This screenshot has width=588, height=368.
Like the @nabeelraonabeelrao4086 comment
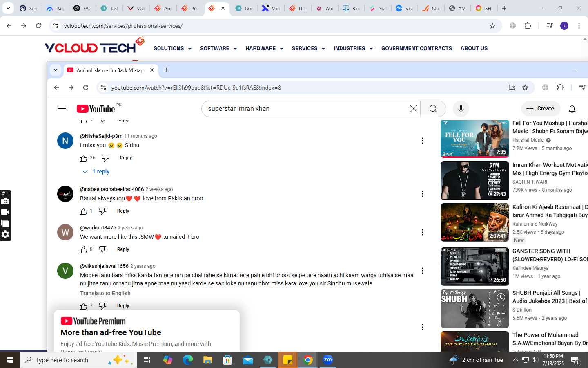(83, 211)
